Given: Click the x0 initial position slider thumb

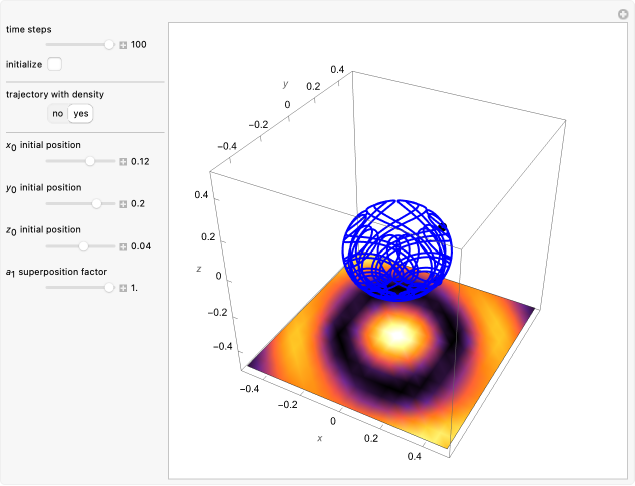Looking at the screenshot, I should point(90,161).
